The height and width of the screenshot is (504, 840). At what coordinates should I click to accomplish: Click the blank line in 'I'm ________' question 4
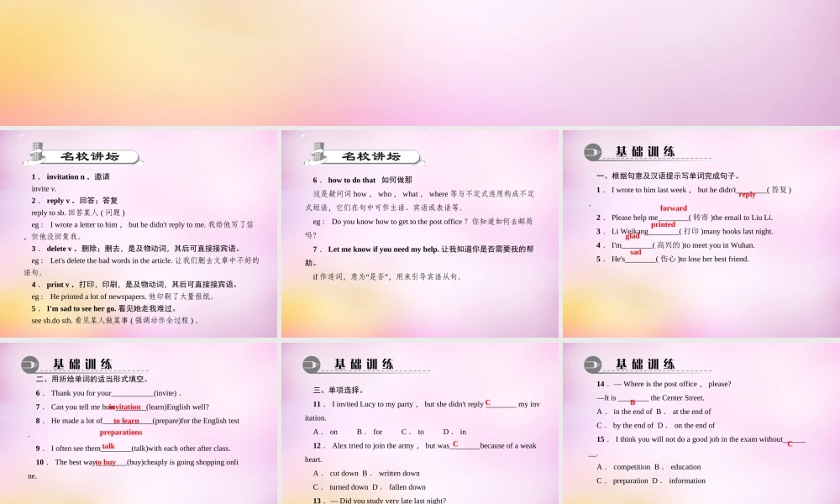(x=637, y=246)
